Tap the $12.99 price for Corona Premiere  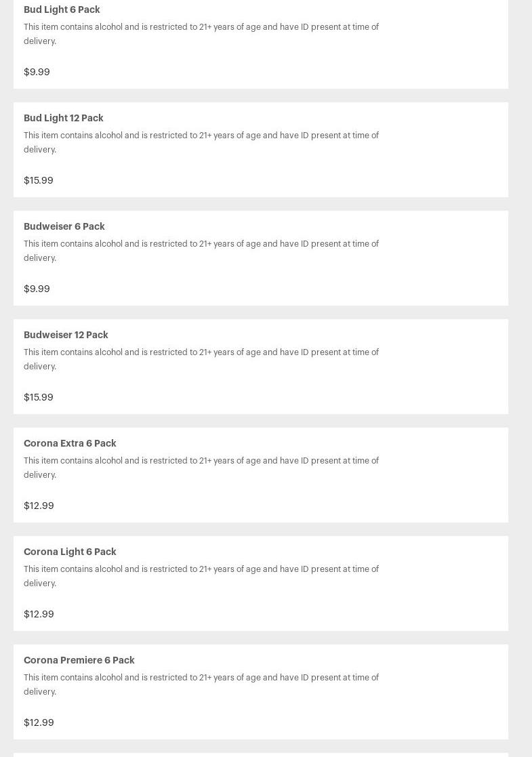click(39, 722)
